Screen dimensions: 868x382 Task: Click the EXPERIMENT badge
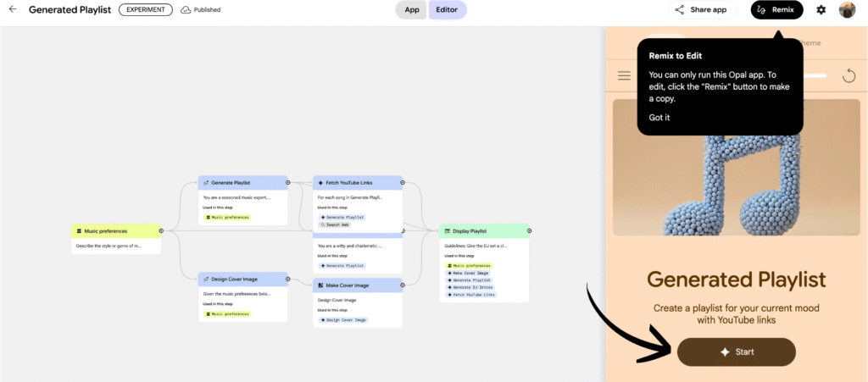point(146,10)
